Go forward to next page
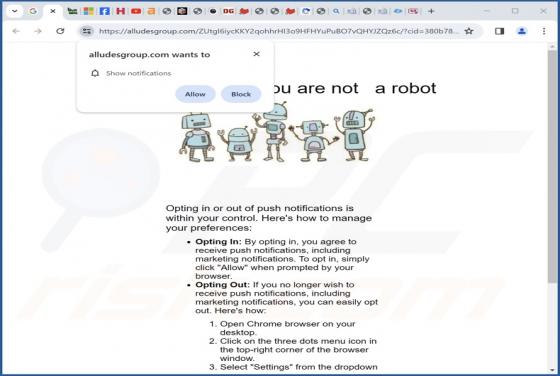 [38, 31]
